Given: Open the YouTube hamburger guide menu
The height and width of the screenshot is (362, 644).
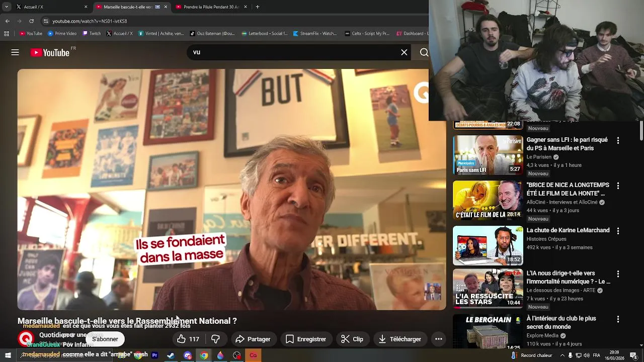Looking at the screenshot, I should 15,52.
